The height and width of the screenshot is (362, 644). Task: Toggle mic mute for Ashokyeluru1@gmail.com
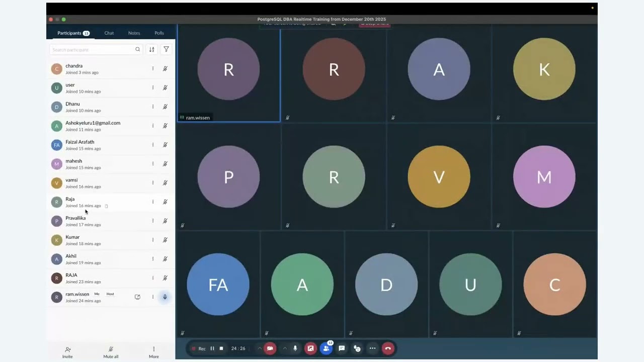pyautogui.click(x=165, y=126)
